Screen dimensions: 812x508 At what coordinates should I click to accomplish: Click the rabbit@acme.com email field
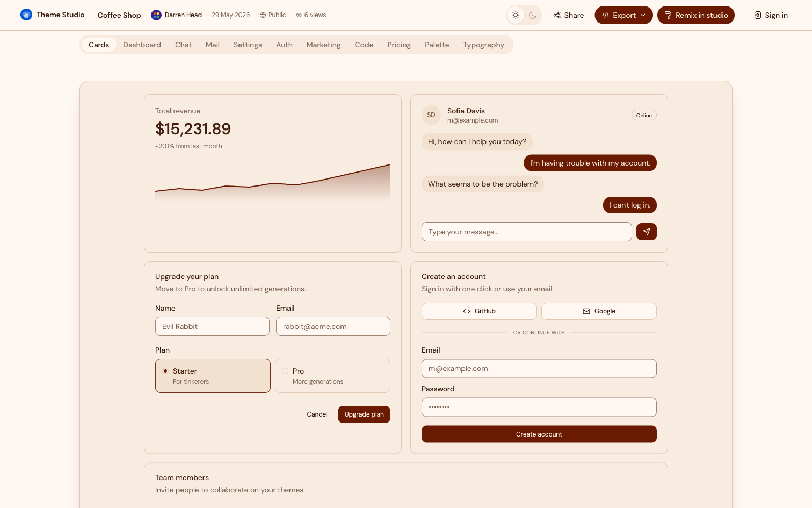(x=333, y=326)
